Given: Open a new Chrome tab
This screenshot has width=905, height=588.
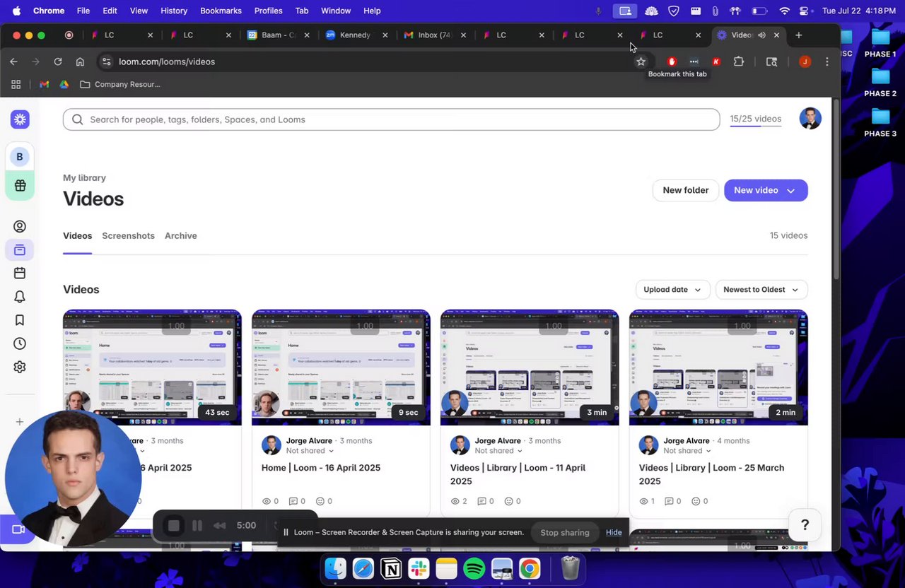Looking at the screenshot, I should coord(798,35).
